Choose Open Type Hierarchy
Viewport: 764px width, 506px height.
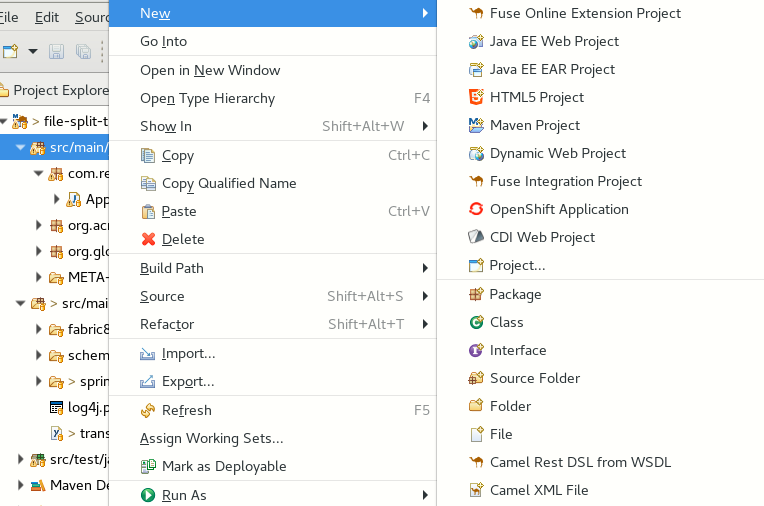tap(272, 98)
